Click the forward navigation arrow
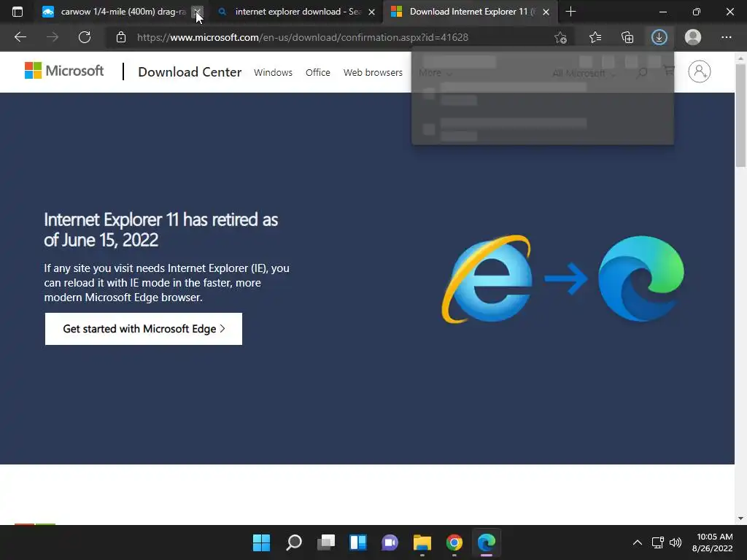This screenshot has height=560, width=747. (x=53, y=37)
